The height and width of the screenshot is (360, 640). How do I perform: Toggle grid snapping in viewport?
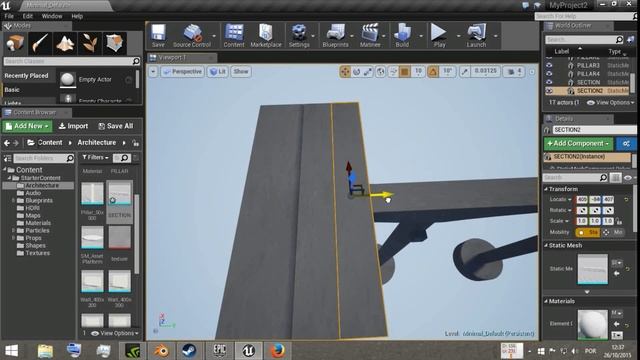pos(404,72)
